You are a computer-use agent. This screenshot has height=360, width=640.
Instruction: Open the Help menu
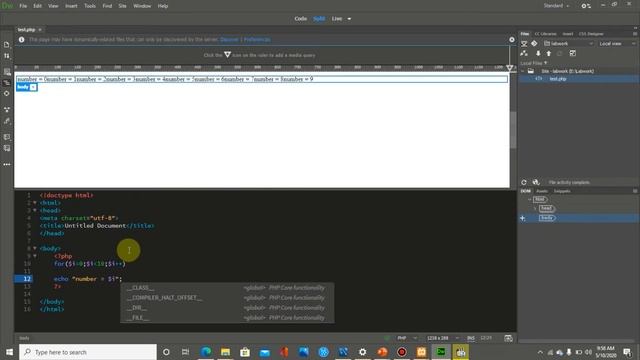pos(163,6)
